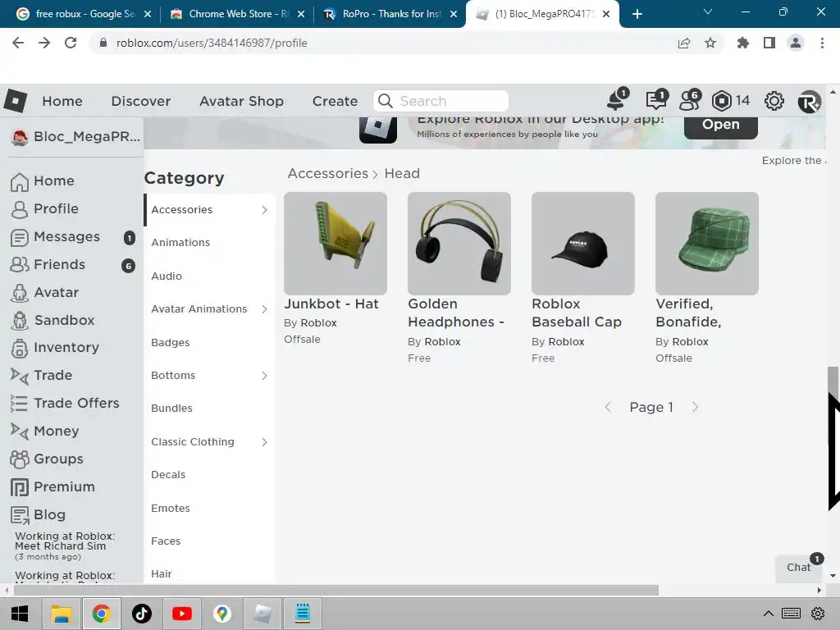Screen dimensions: 840x630
Task: Click the Bloc_MegaPR avatar in sidebar
Action: [20, 137]
